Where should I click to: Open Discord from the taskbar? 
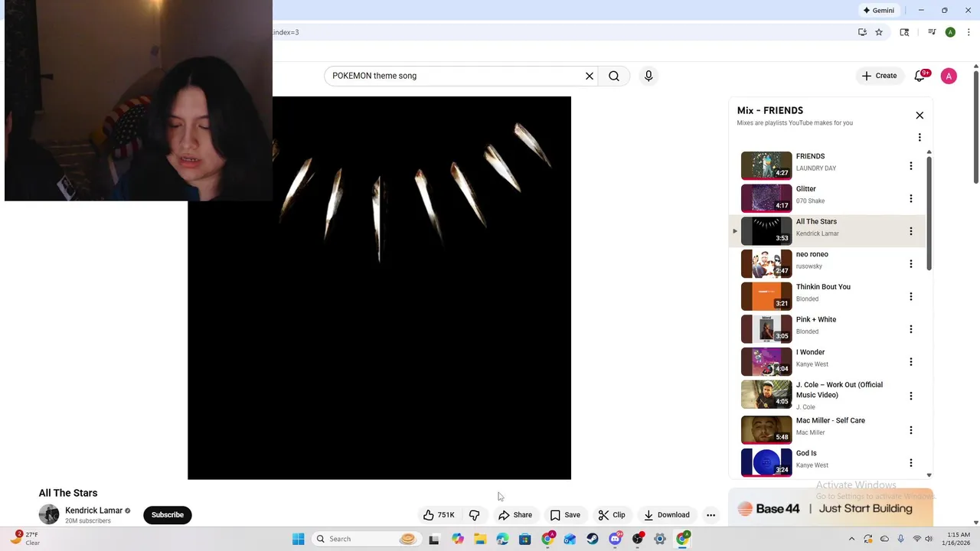tap(615, 539)
